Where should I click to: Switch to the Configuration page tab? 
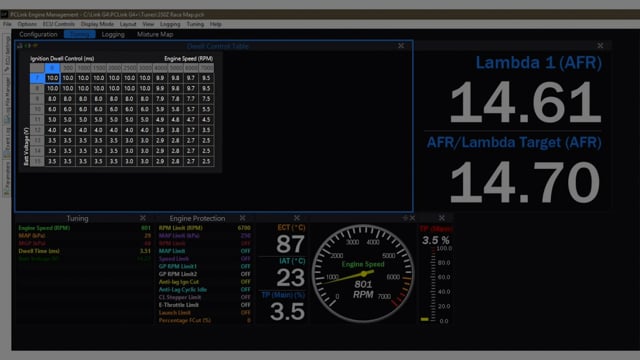pyautogui.click(x=38, y=34)
